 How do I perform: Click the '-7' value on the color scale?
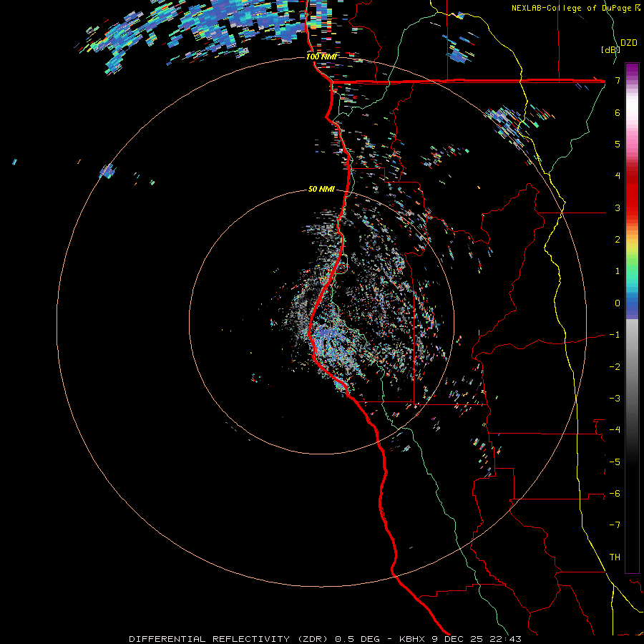point(615,525)
